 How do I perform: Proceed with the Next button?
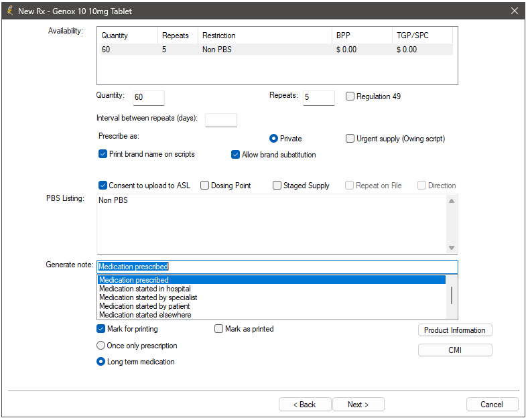pos(358,405)
